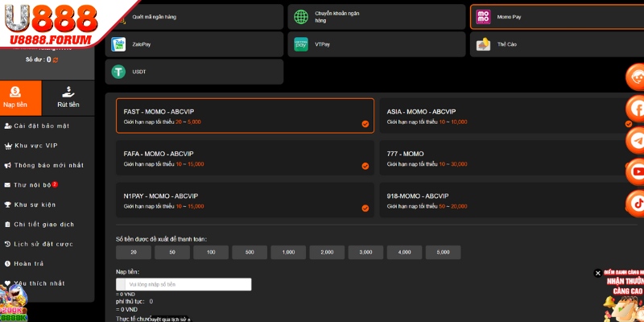Refresh the Số dư balance
The image size is (644, 322).
56,60
